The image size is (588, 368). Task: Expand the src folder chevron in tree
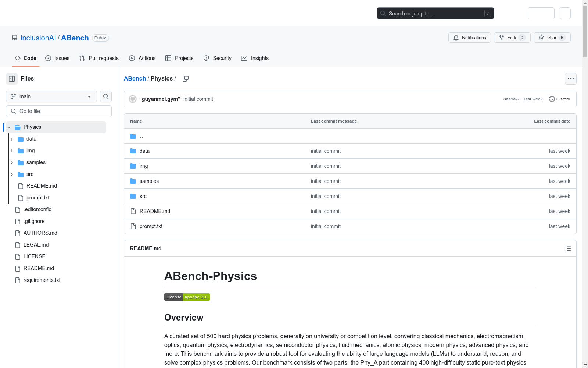tap(12, 174)
